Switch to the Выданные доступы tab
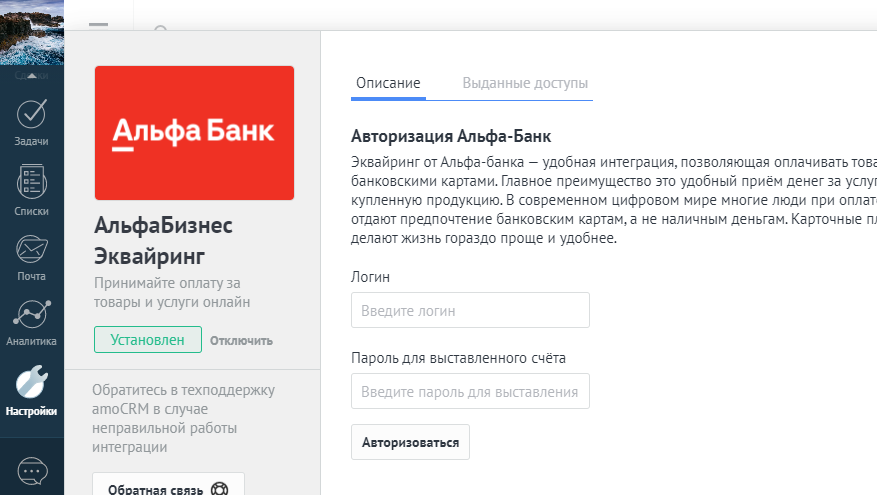The width and height of the screenshot is (877, 495). [x=525, y=83]
